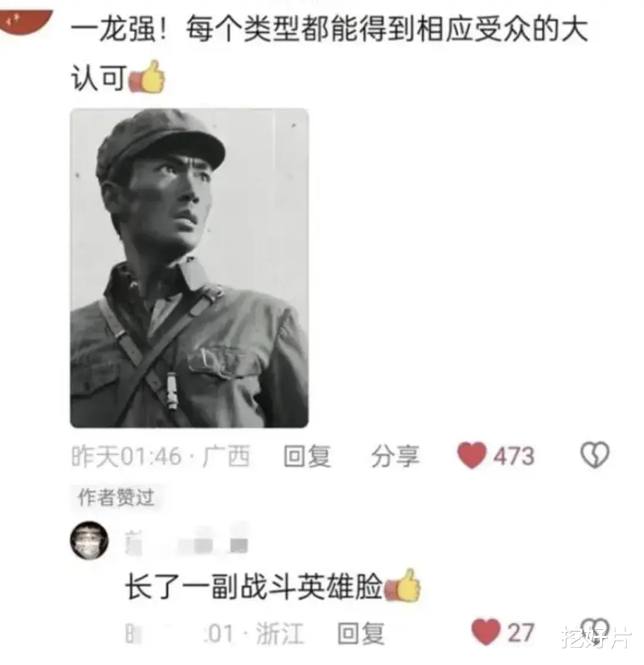
Task: Tap timestamp 昨天01:46 · 广西
Action: click(160, 456)
